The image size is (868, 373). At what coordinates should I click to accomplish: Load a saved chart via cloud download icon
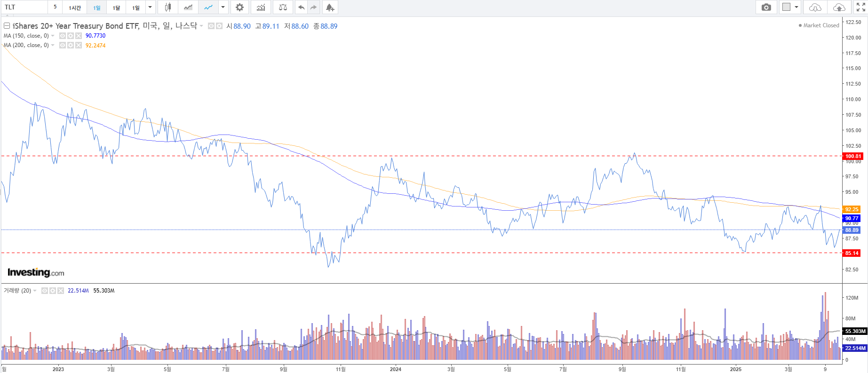(x=815, y=7)
